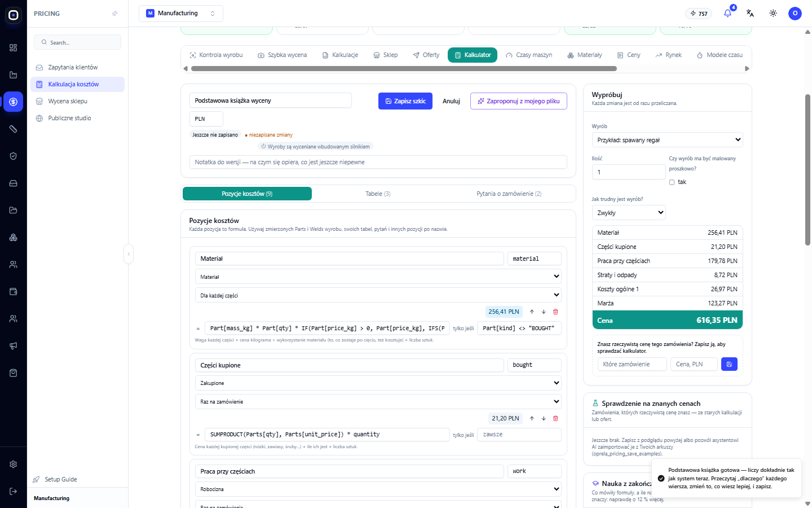Switch to the Tabele (3) tab

378,194
